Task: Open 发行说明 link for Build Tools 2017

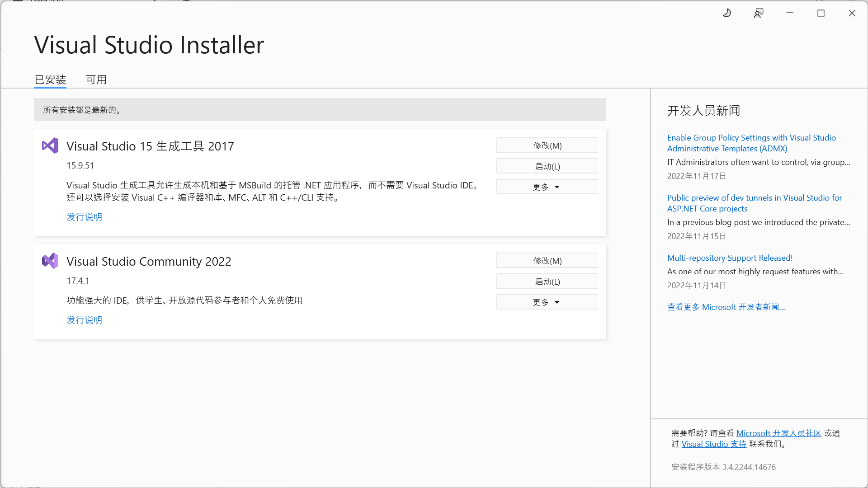Action: pos(85,217)
